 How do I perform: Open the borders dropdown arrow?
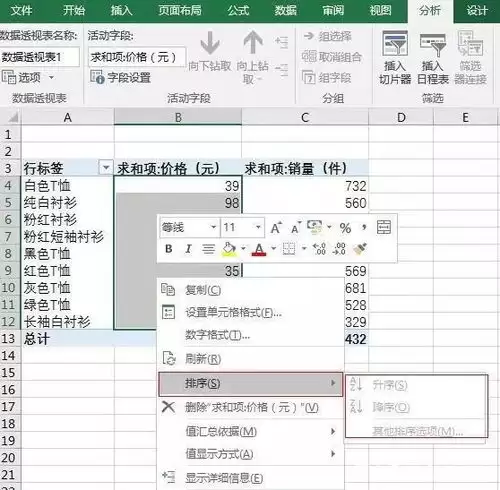[304, 249]
